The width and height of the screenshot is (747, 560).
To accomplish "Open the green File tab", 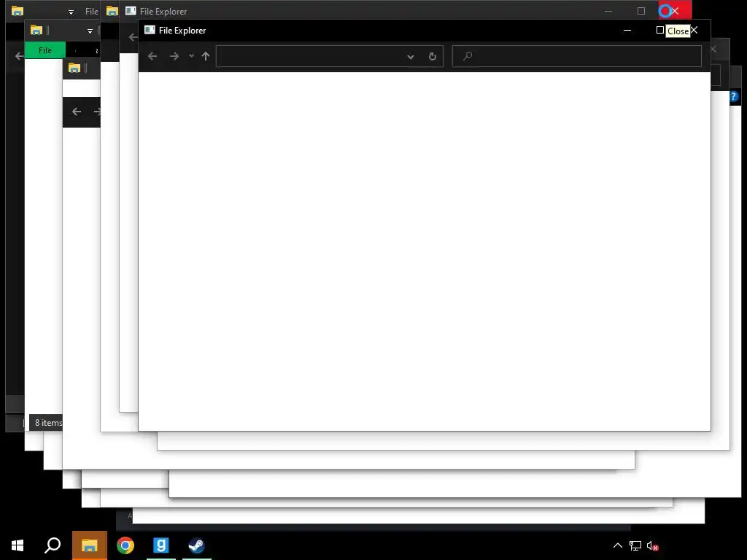I will pyautogui.click(x=45, y=50).
